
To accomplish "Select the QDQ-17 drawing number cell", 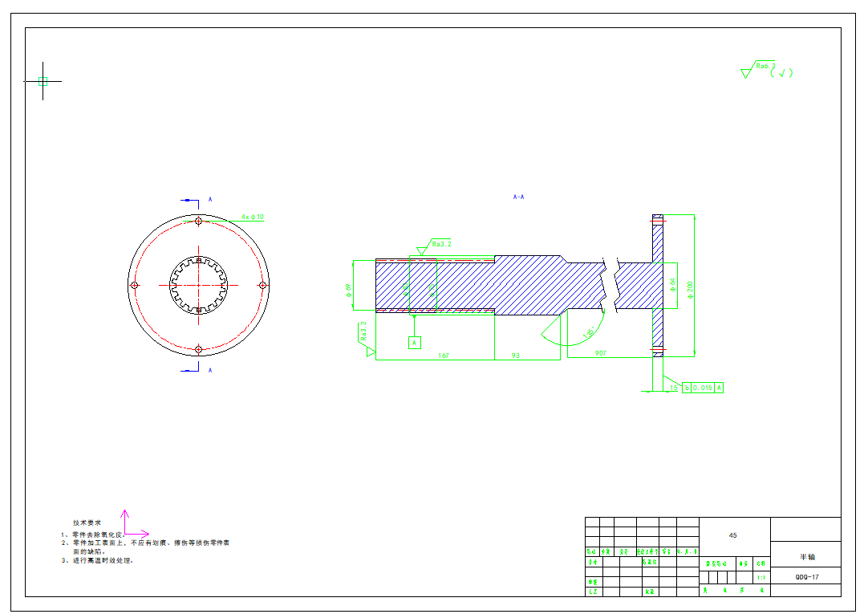I will 806,576.
